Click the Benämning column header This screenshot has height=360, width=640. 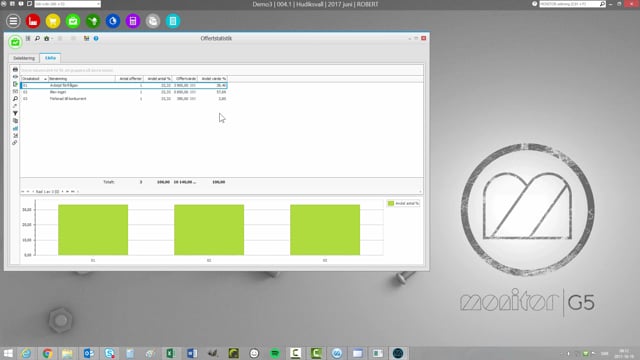[x=82, y=78]
